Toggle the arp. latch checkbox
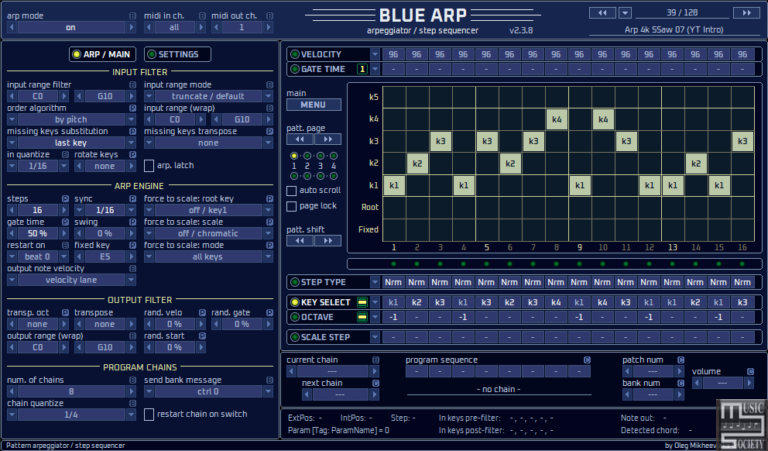This screenshot has height=451, width=768. tap(149, 166)
